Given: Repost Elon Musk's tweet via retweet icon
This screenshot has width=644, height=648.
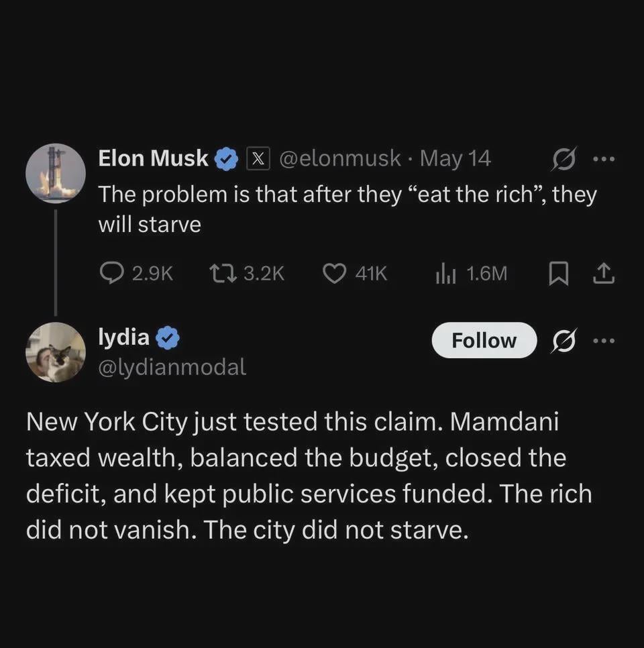Looking at the screenshot, I should [x=223, y=273].
